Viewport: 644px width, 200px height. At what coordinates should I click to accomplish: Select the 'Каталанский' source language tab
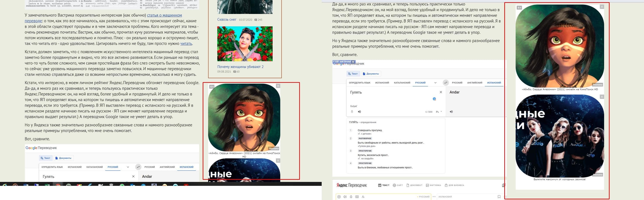(x=402, y=83)
